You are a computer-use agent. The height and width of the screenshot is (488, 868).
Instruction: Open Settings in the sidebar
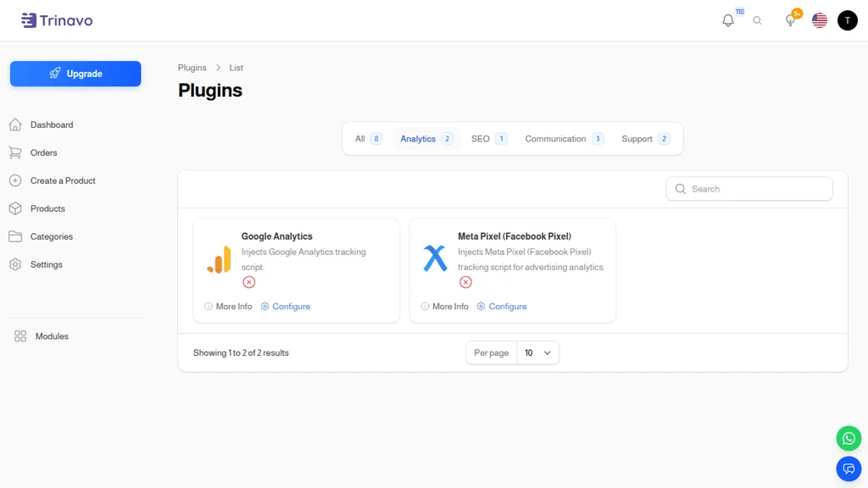(47, 264)
